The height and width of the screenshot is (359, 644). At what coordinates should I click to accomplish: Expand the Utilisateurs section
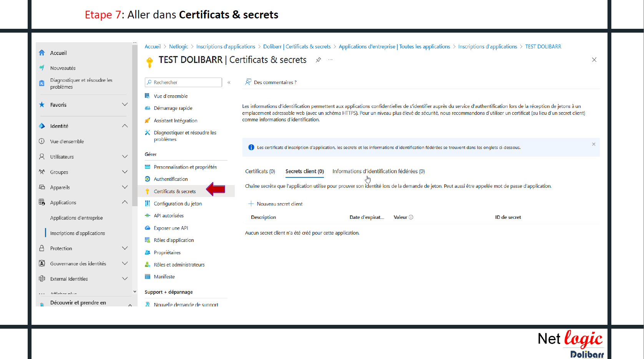pyautogui.click(x=125, y=157)
